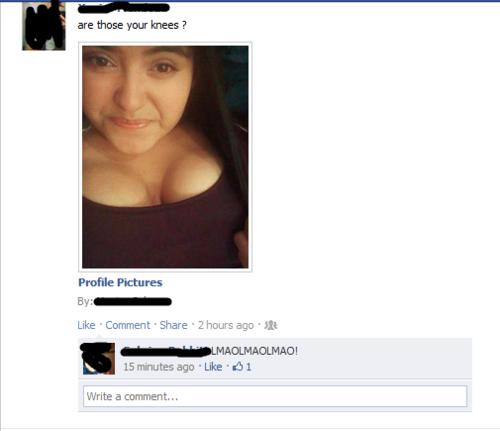
Task: Click the redacted name after "By:"
Action: point(133,302)
